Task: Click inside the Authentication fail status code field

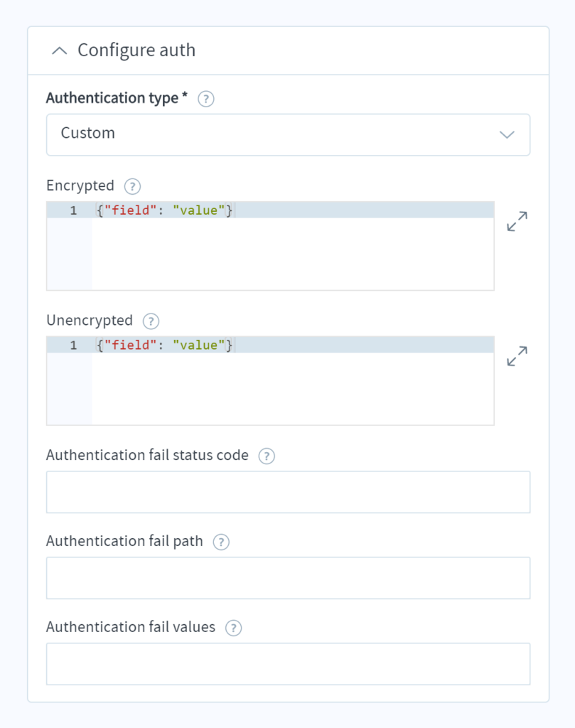Action: click(288, 491)
